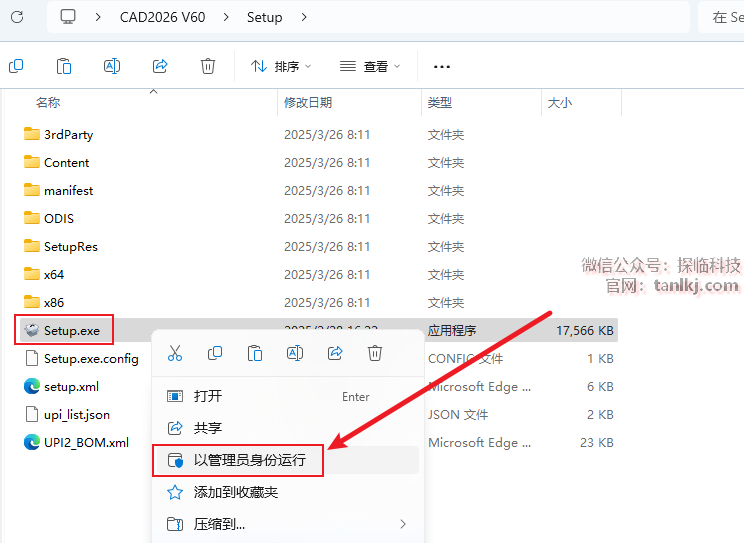Viewport: 744px width, 543px height.
Task: Choose 添加到收藏夹 in the context menu
Action: click(286, 492)
